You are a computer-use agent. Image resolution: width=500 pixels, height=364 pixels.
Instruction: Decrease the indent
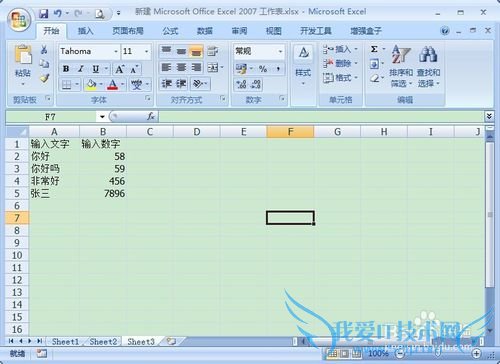pyautogui.click(x=166, y=84)
